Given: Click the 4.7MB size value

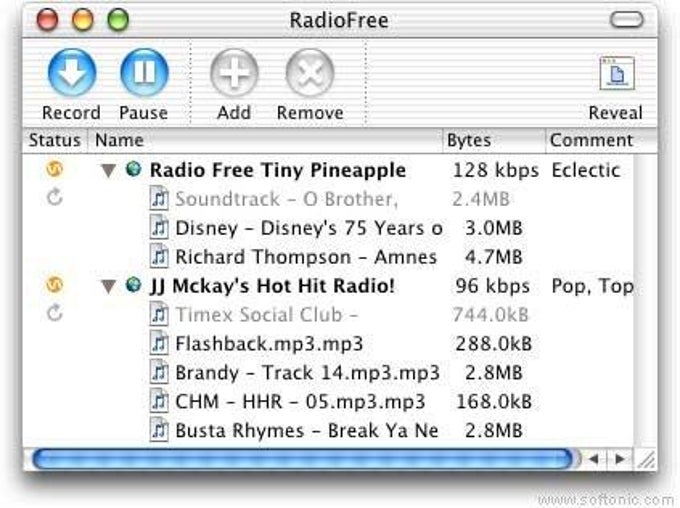Looking at the screenshot, I should [x=494, y=257].
